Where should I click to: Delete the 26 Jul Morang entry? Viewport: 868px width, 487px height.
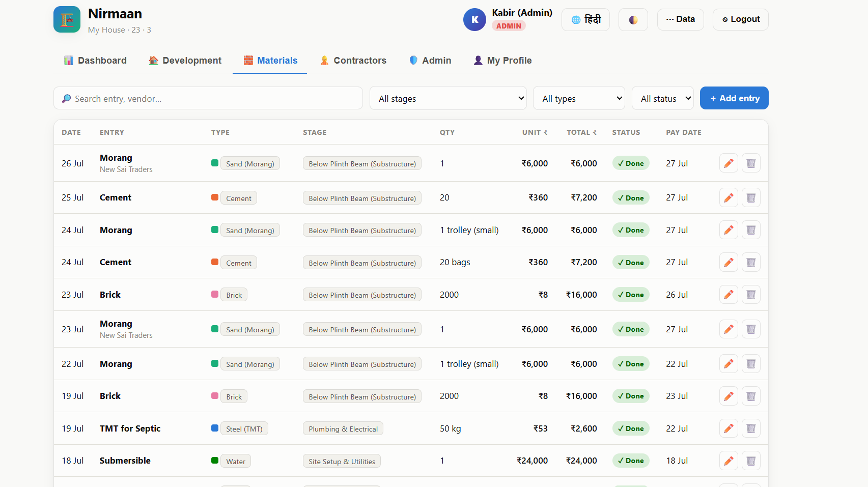(x=751, y=163)
